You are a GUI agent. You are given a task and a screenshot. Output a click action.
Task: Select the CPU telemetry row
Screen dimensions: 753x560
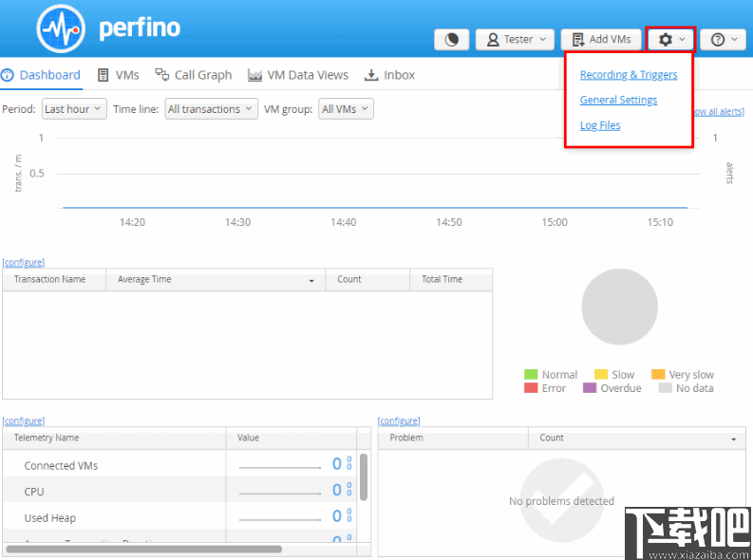click(179, 490)
